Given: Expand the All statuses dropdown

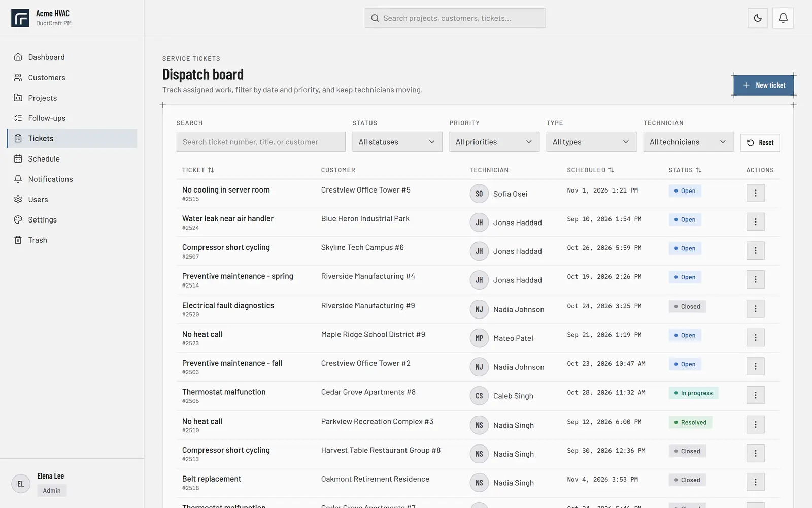Looking at the screenshot, I should 397,142.
